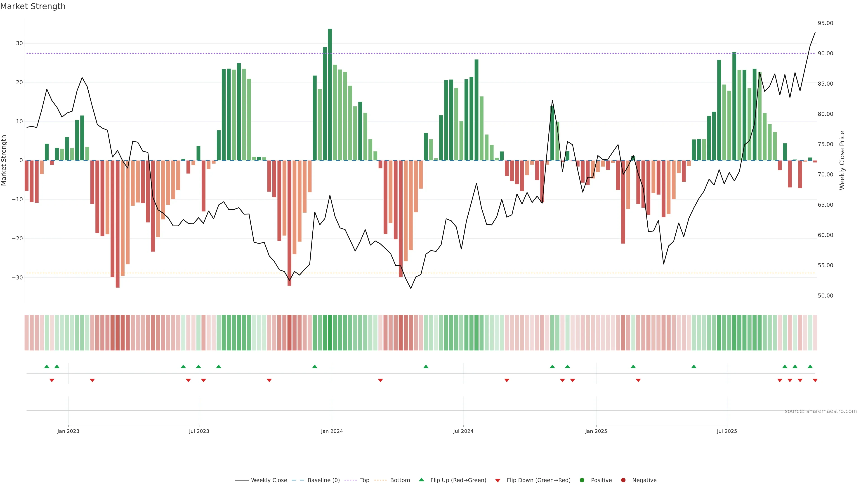Screen dimensions: 868x488
Task: Click the Positive green dot legend icon
Action: [x=582, y=480]
